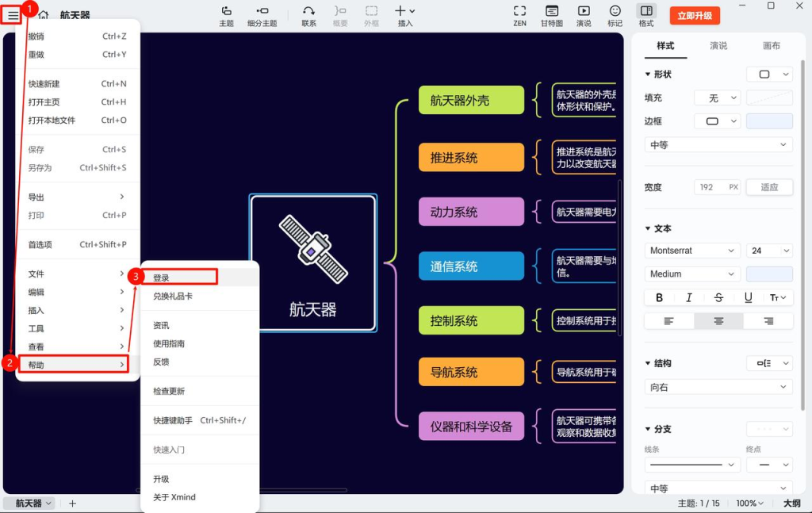Switch to the 样式 tab
The image size is (812, 513).
point(665,45)
